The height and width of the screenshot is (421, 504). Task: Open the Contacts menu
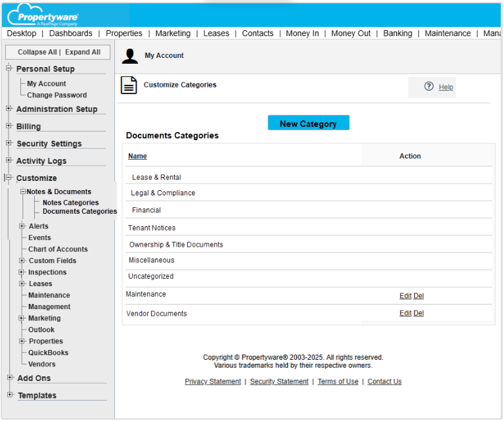point(258,34)
